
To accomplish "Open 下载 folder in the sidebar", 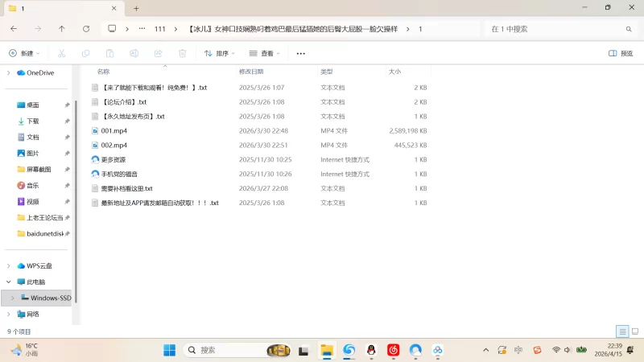I will [33, 121].
